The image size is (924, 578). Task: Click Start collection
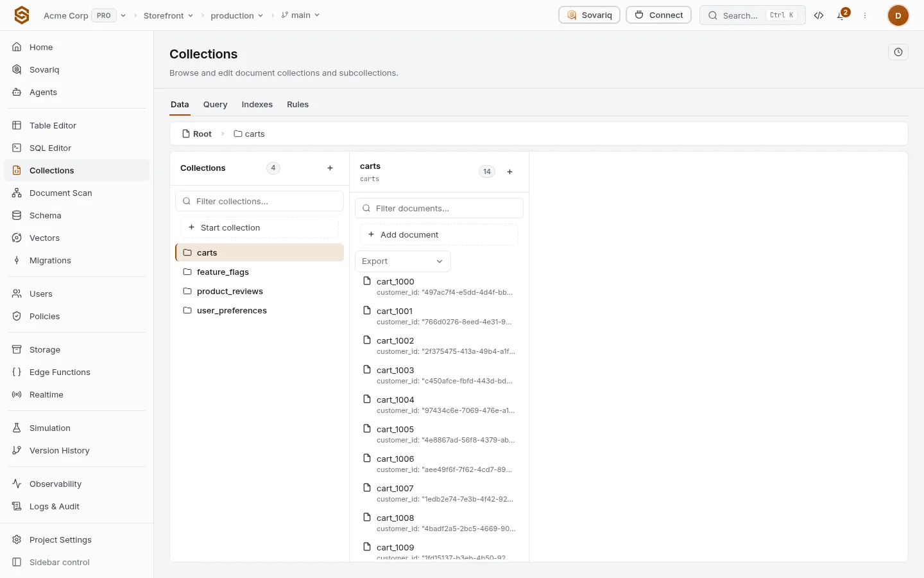259,228
